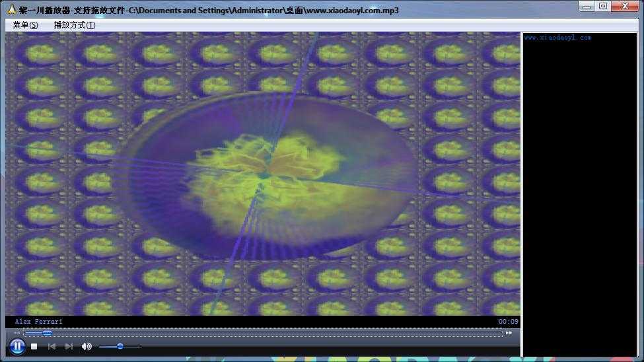Mute the audio via speaker icon
The height and width of the screenshot is (362, 644).
point(87,346)
